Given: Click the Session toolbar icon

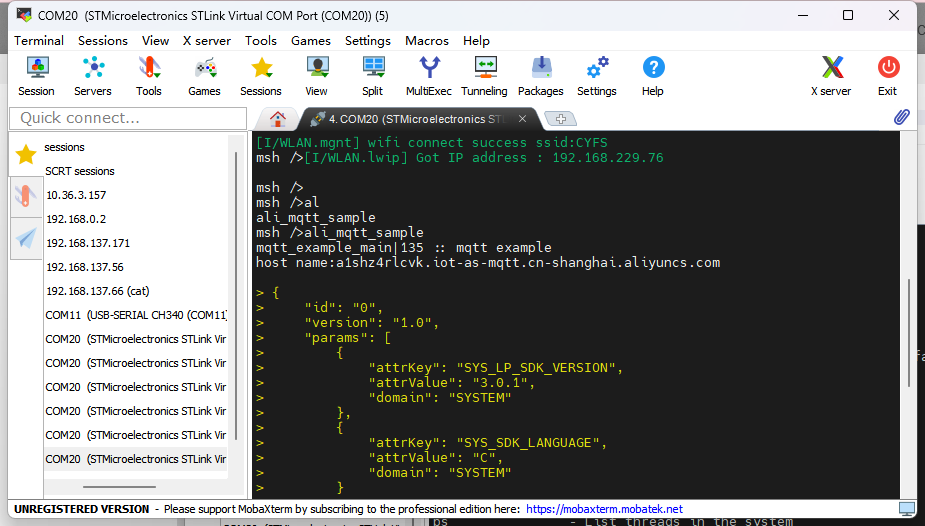Looking at the screenshot, I should pyautogui.click(x=37, y=77).
